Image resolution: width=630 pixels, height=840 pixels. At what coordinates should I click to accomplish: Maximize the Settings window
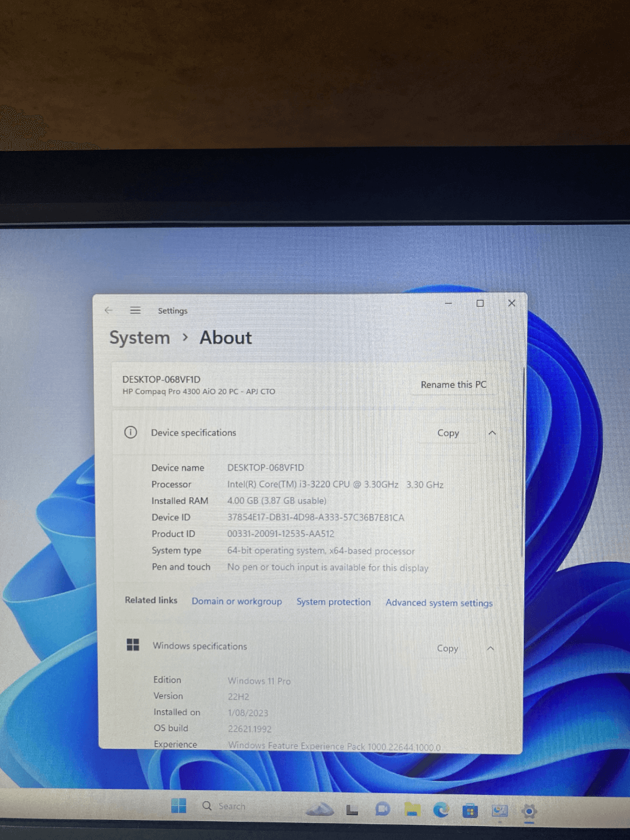[x=480, y=303]
